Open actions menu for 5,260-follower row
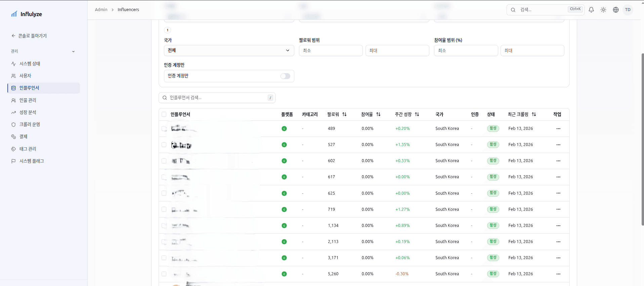The image size is (644, 286). tap(558, 274)
